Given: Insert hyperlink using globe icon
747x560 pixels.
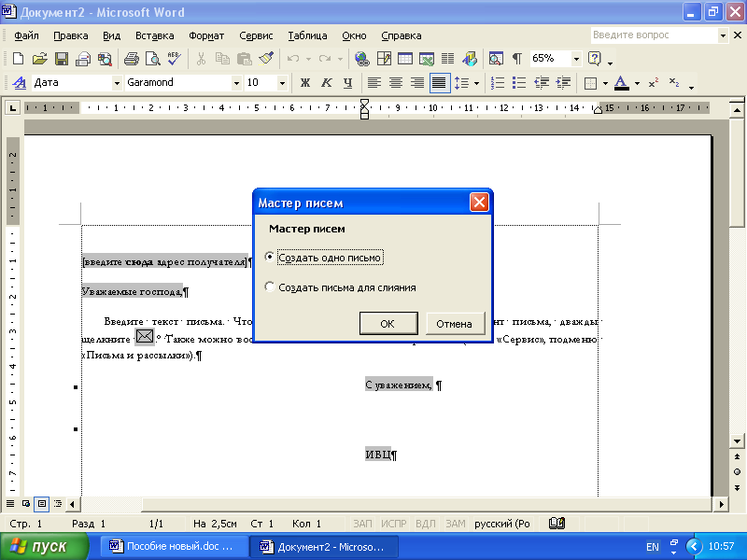Looking at the screenshot, I should [362, 59].
